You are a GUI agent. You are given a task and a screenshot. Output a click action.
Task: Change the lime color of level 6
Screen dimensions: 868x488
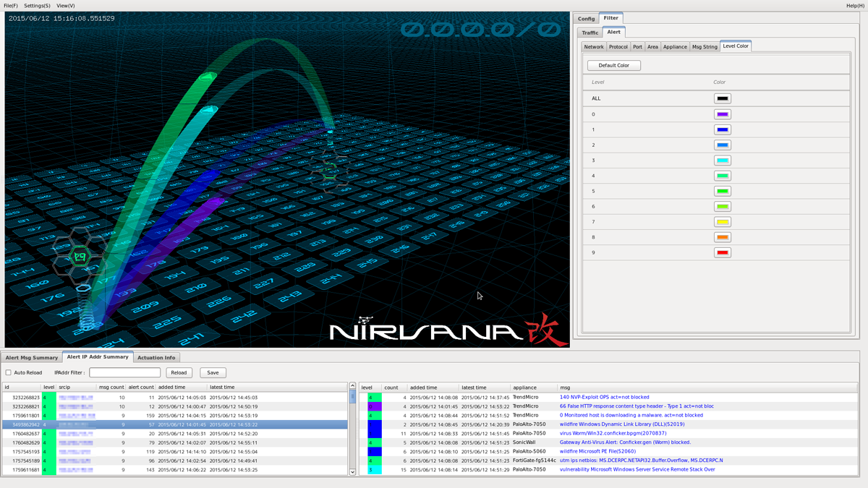(x=722, y=207)
